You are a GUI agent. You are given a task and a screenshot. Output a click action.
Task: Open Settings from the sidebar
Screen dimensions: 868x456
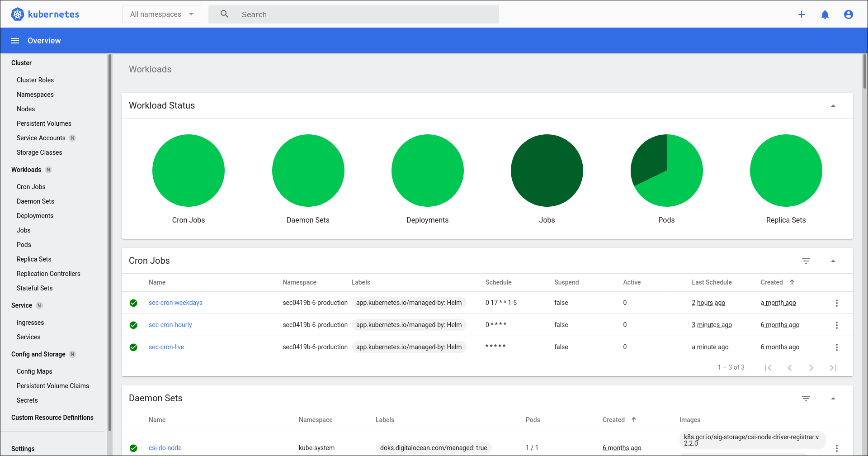[x=23, y=449]
